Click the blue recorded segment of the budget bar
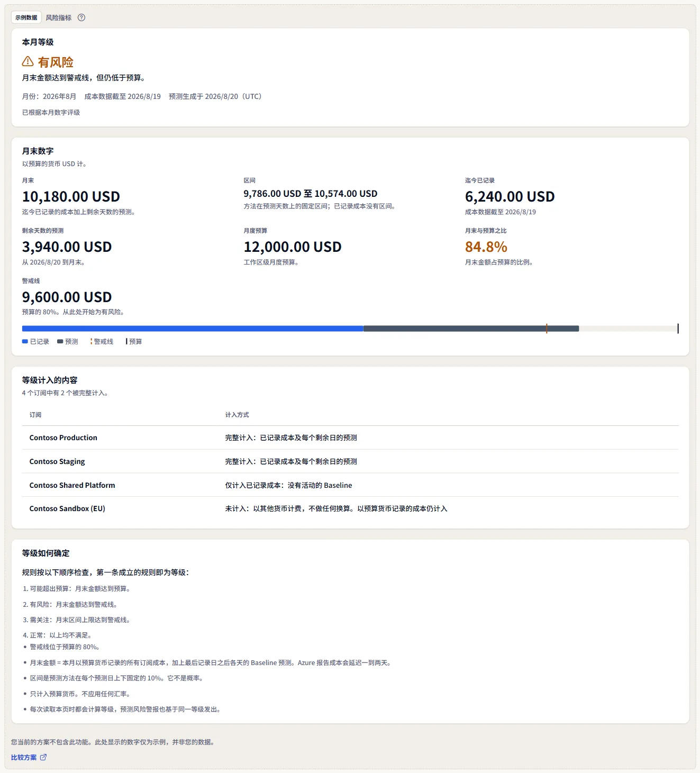 (x=193, y=329)
